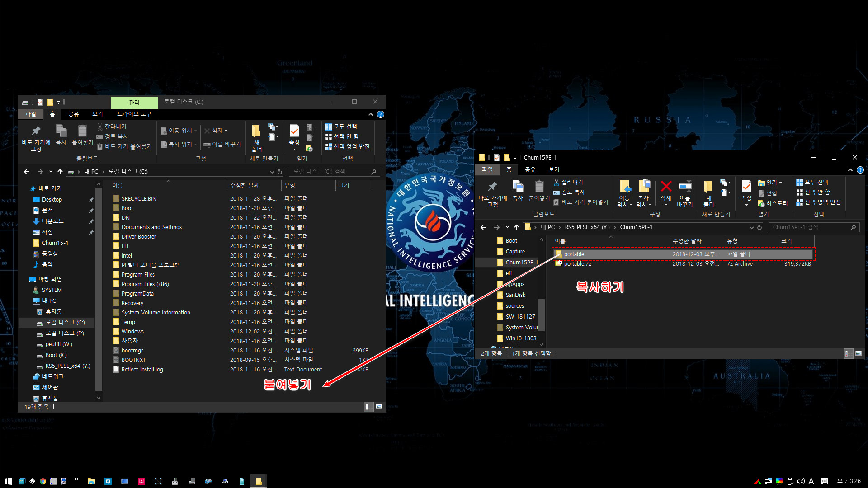Click the 복사 icon in Chum15PE-1 window

point(518,191)
